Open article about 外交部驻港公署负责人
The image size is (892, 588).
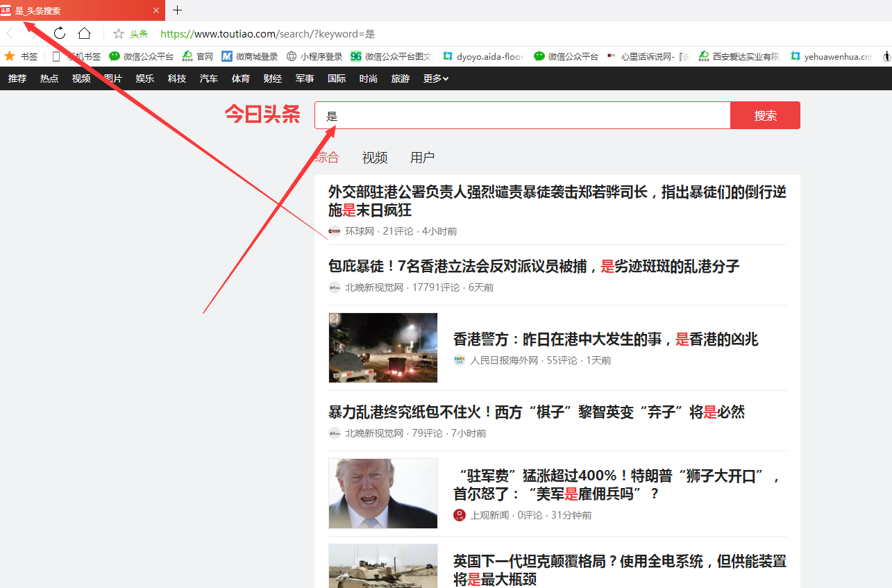[557, 201]
